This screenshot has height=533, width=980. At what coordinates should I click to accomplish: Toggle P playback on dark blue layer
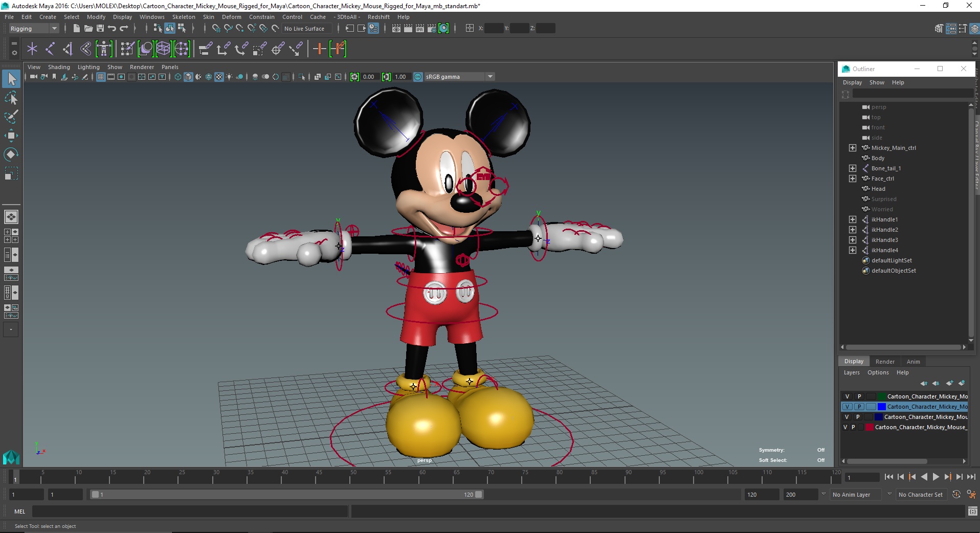point(858,417)
